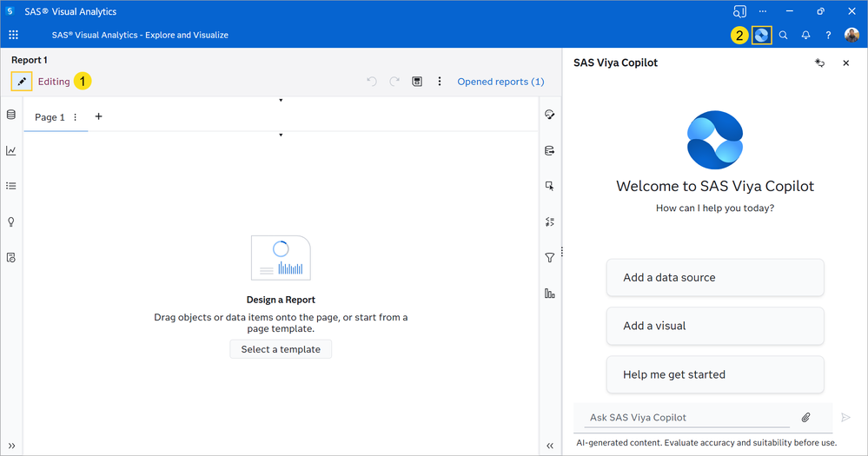Click the Redo arrow icon
Image resolution: width=868 pixels, height=456 pixels.
(394, 82)
